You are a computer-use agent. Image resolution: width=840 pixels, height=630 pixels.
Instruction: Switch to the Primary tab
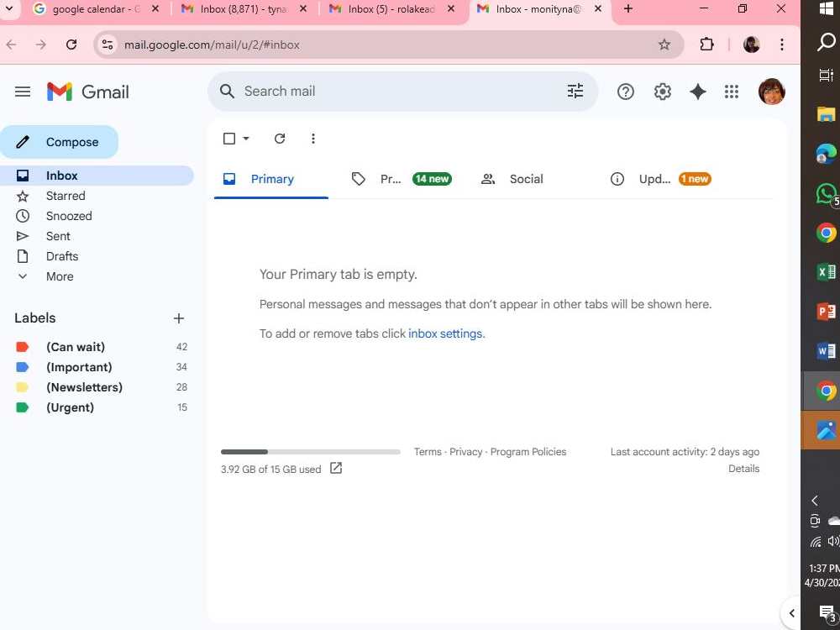[x=271, y=180]
